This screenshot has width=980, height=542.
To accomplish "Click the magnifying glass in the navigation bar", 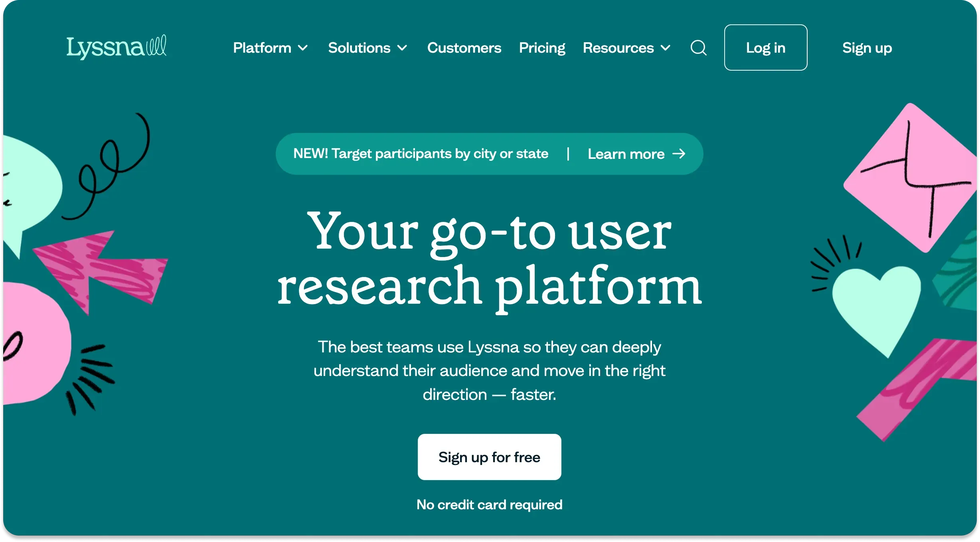I will pos(698,48).
